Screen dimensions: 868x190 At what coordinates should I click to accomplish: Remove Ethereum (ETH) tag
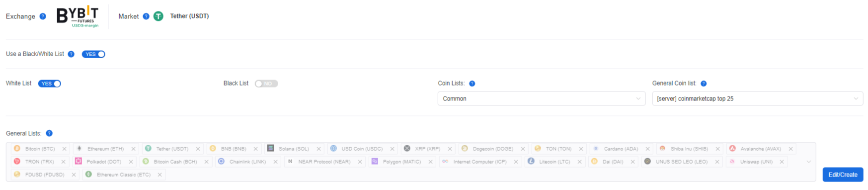point(133,149)
